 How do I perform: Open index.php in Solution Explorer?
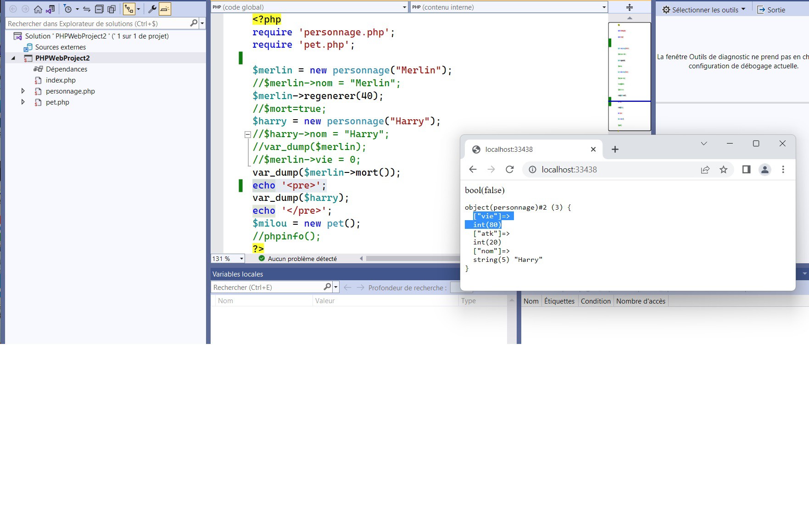coord(61,80)
